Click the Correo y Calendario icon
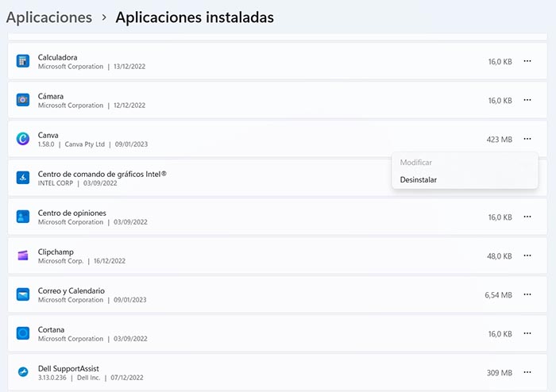The height and width of the screenshot is (392, 556). click(x=23, y=294)
